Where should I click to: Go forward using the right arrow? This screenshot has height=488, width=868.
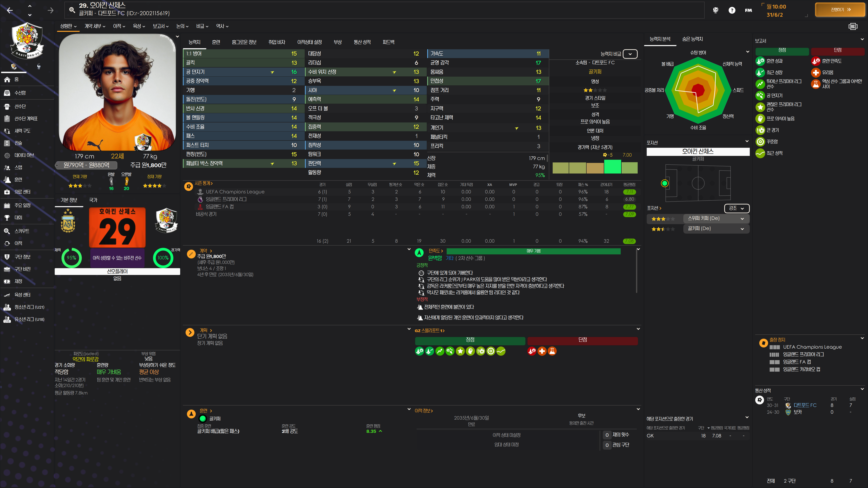coord(51,10)
